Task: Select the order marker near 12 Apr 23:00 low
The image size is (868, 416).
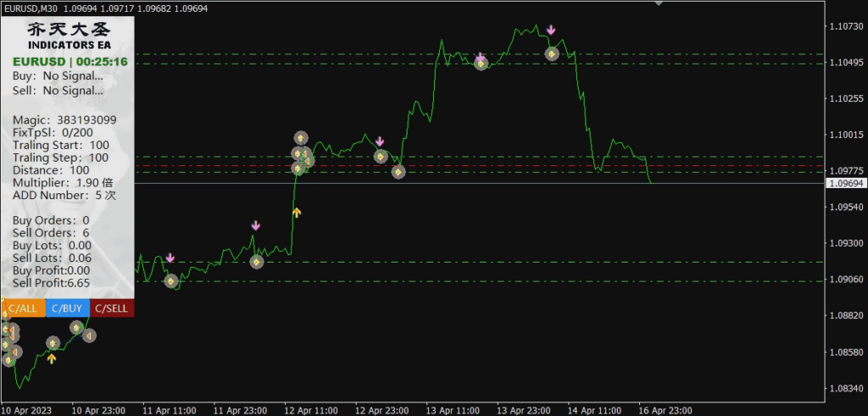Action: pyautogui.click(x=398, y=172)
